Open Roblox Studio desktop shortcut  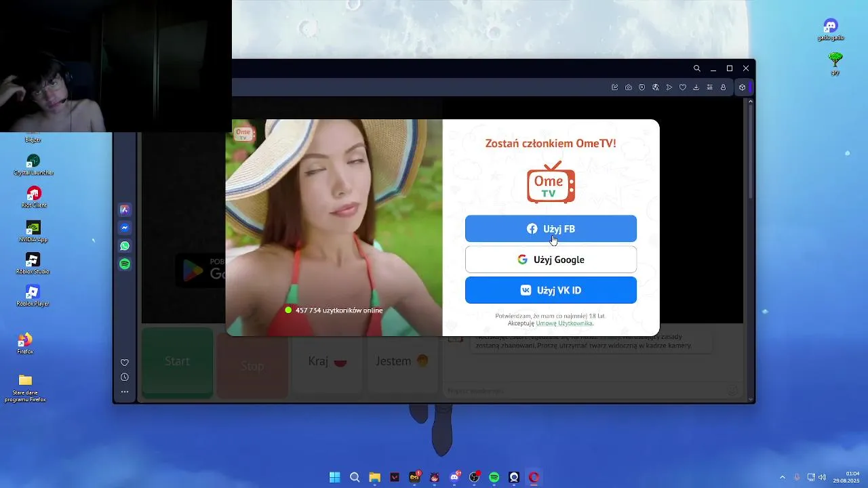tap(33, 264)
